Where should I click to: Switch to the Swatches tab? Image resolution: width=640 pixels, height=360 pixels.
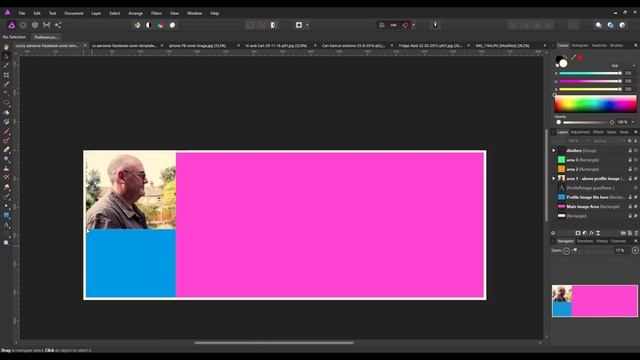[599, 46]
